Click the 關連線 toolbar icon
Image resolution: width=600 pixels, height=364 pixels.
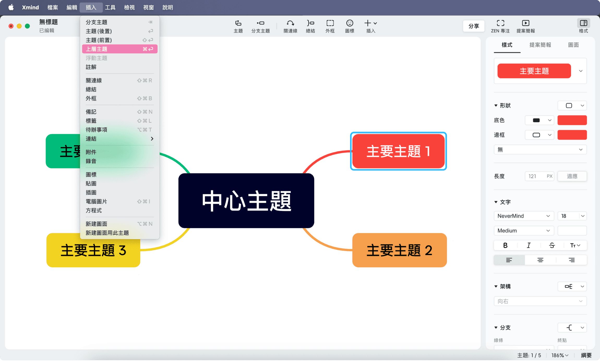point(290,26)
